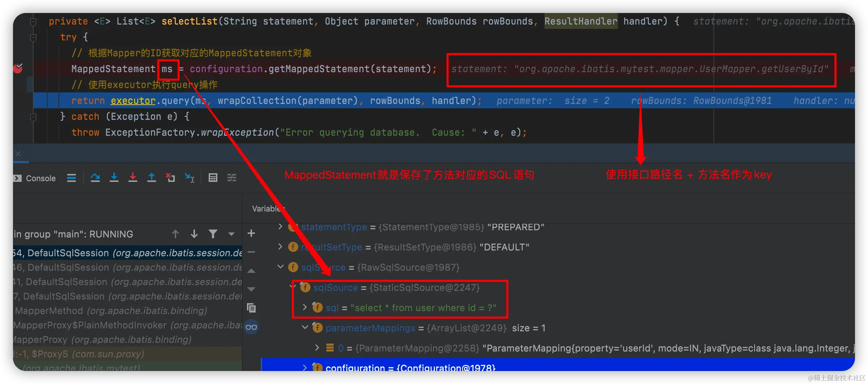This screenshot has width=868, height=384.
Task: Click the getMappedStatement method call
Action: (x=319, y=69)
